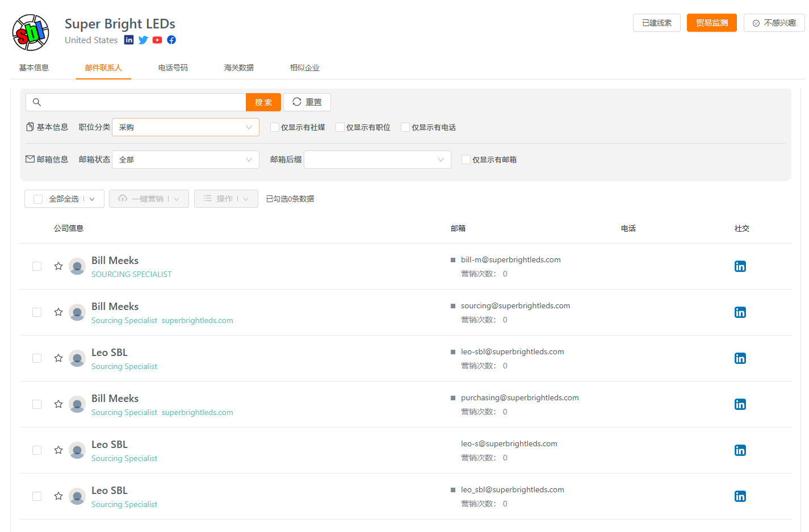Click the SOURCING SPECIALIST title in uppercase
809x532 pixels.
(x=132, y=274)
